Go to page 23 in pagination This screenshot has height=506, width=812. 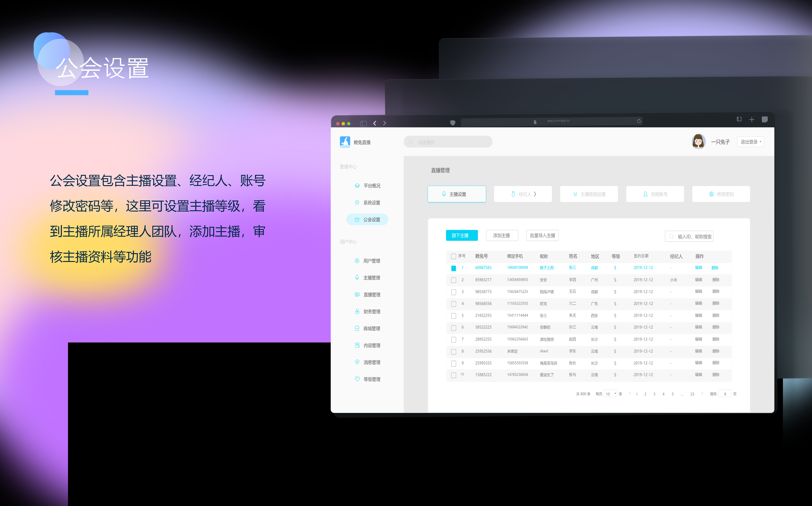tap(692, 394)
